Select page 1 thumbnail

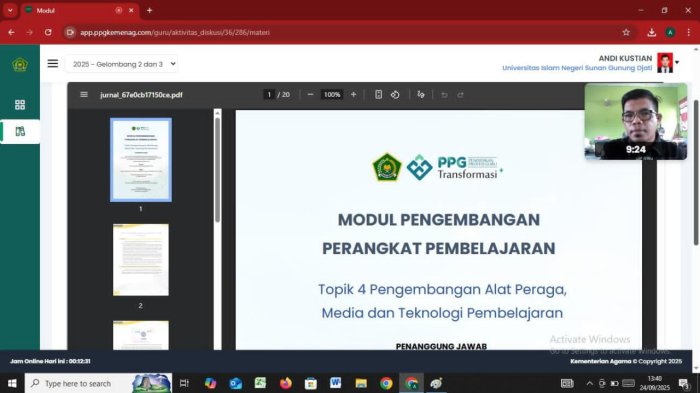[x=141, y=160]
